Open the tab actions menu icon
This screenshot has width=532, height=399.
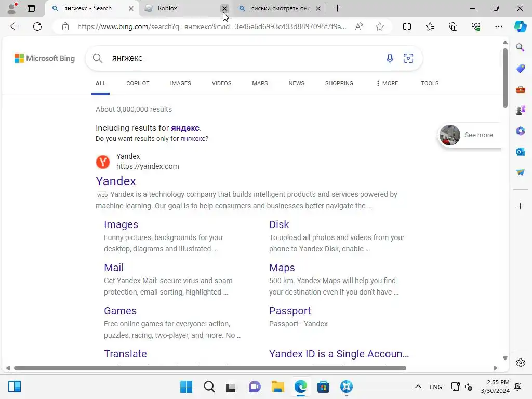(31, 8)
